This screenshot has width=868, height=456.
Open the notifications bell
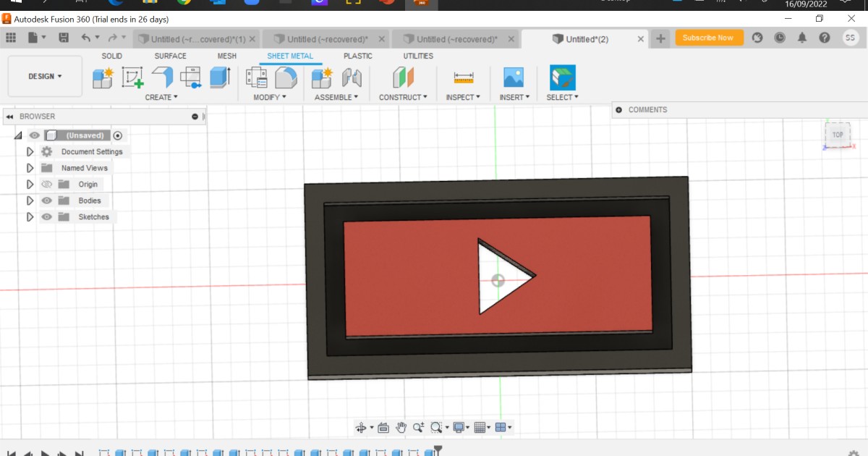click(802, 38)
